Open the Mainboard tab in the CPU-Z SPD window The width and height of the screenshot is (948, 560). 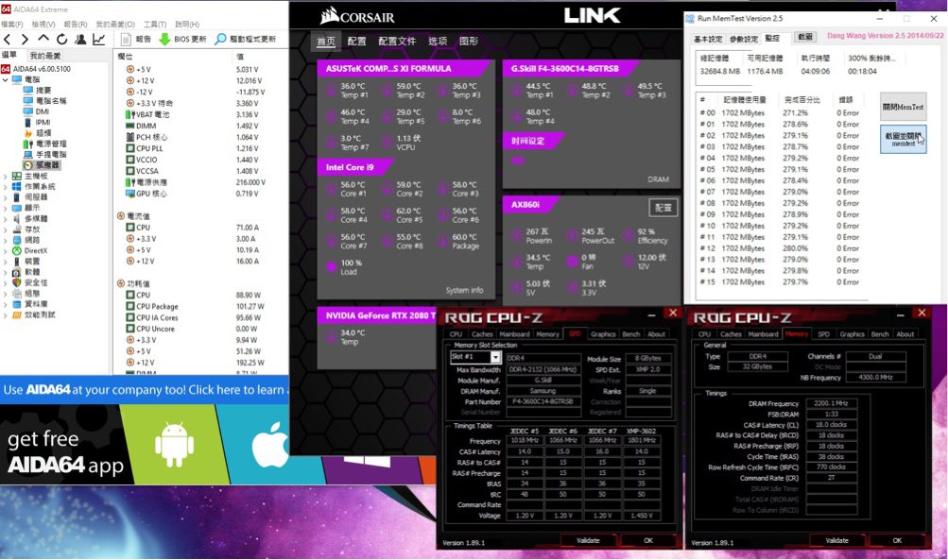514,334
